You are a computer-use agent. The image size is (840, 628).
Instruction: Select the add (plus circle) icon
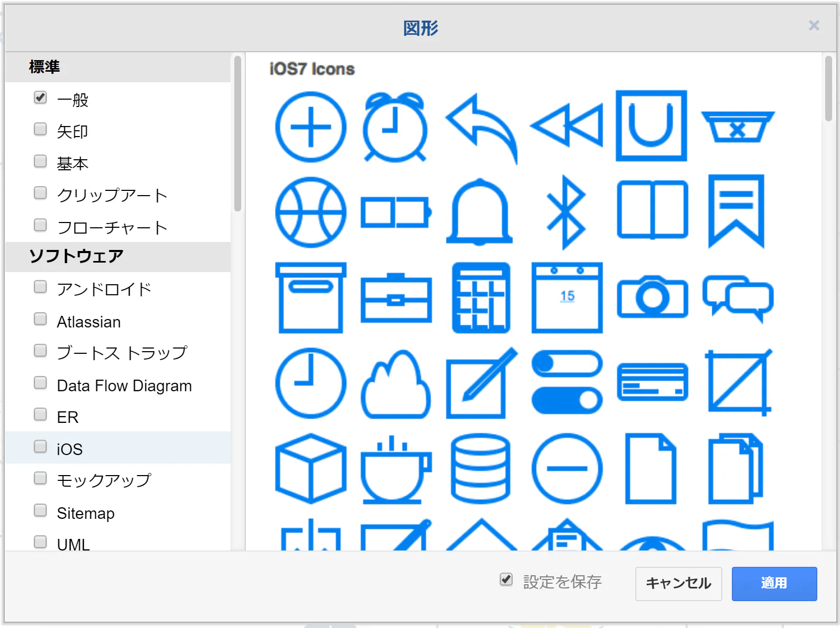point(311,127)
